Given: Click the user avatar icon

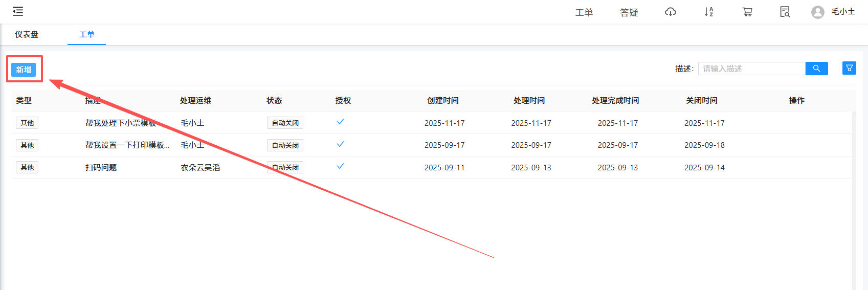Looking at the screenshot, I should (x=817, y=12).
